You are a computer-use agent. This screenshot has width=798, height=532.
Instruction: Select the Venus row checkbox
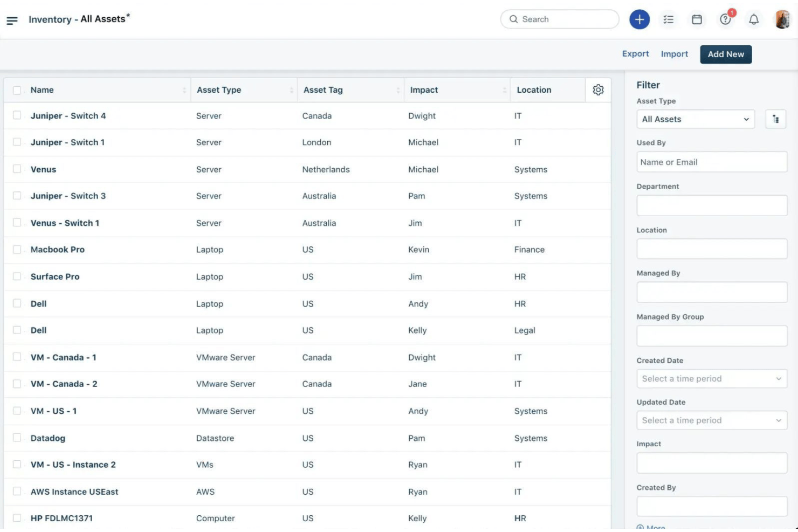pos(17,169)
